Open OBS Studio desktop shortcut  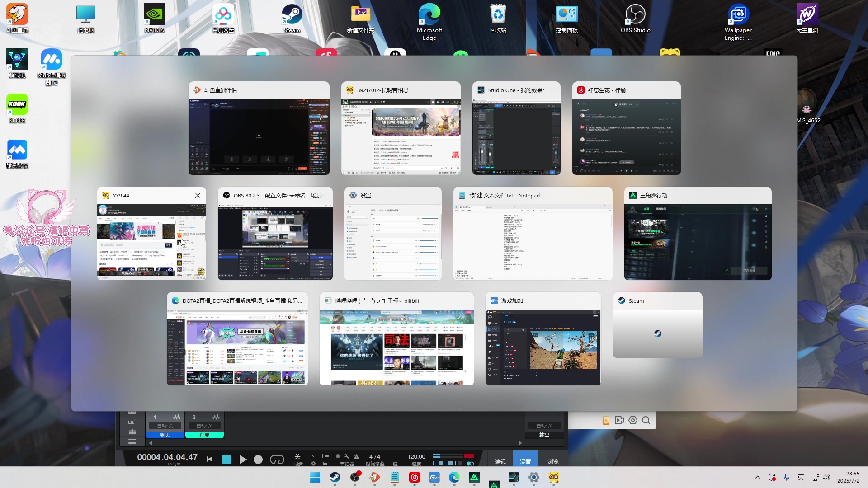click(x=635, y=19)
